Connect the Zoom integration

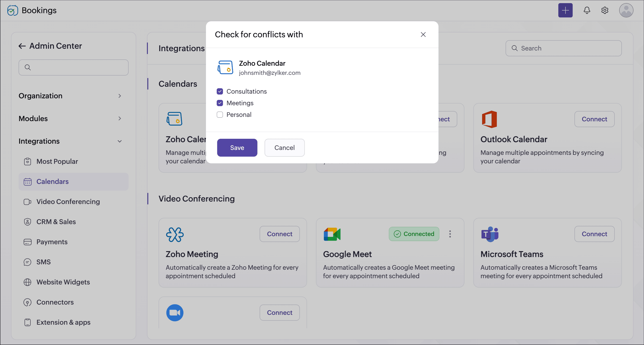(x=280, y=313)
